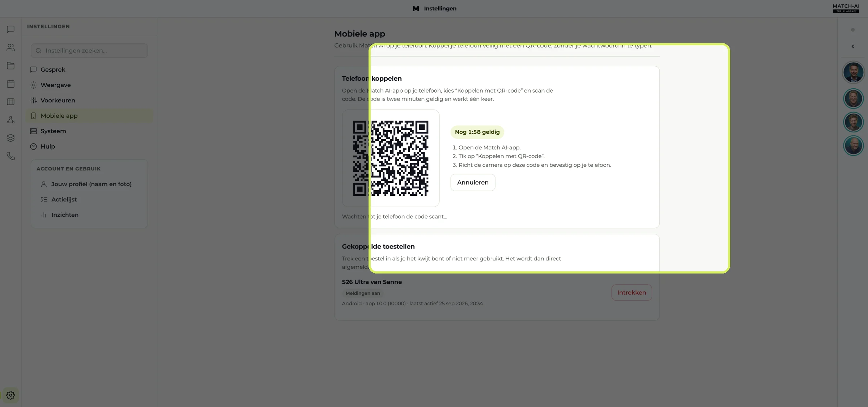Click the settings gear icon at bottom
Screen dimensions: 868x407
pyautogui.click(x=10, y=395)
